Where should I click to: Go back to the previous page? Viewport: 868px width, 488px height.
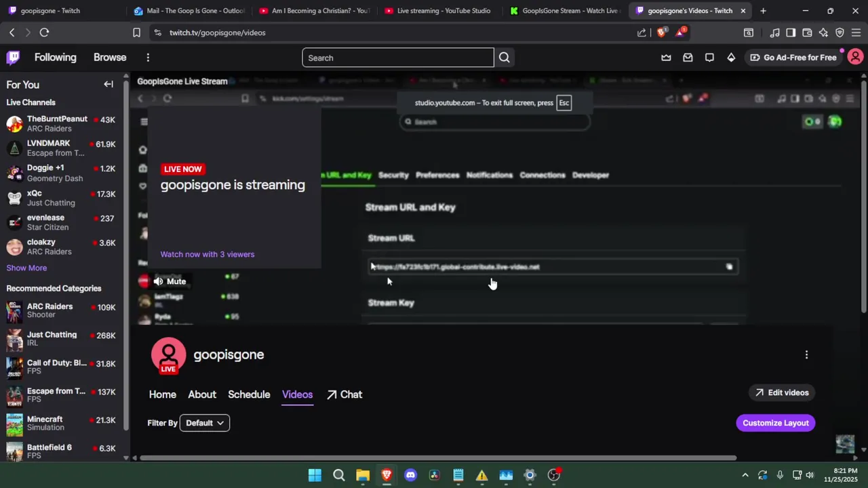pos(12,33)
